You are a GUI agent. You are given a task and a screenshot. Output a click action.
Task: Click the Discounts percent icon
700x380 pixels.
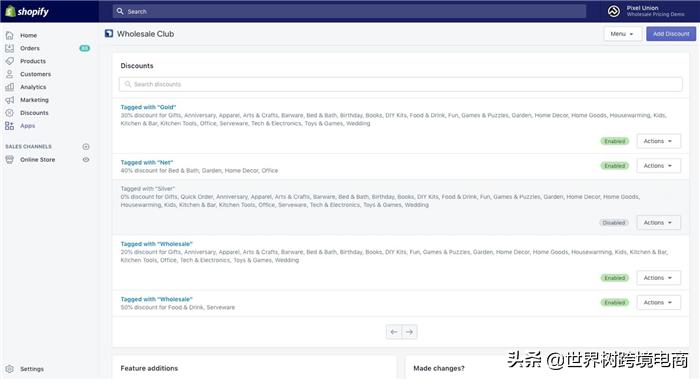click(9, 113)
